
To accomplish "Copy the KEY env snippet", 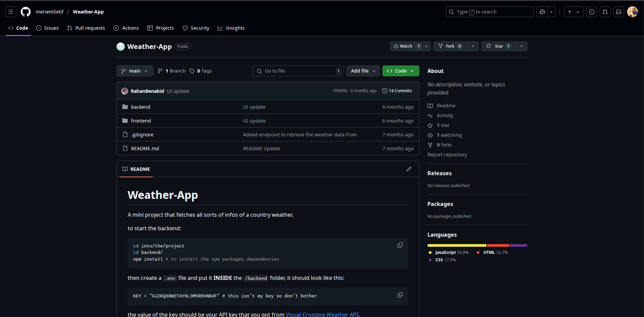I will click(400, 295).
